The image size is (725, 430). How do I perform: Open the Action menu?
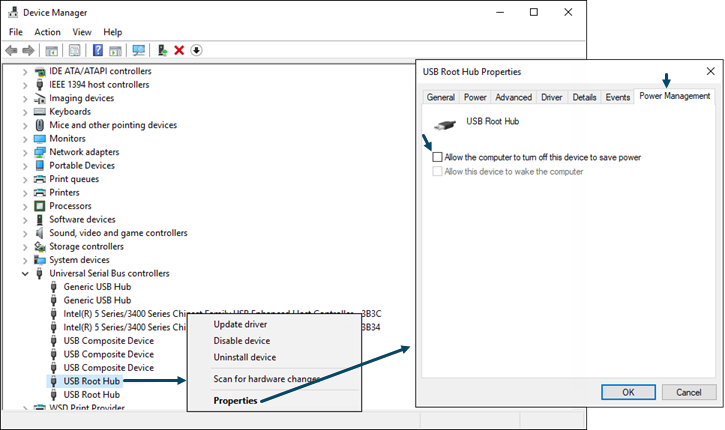coord(47,32)
